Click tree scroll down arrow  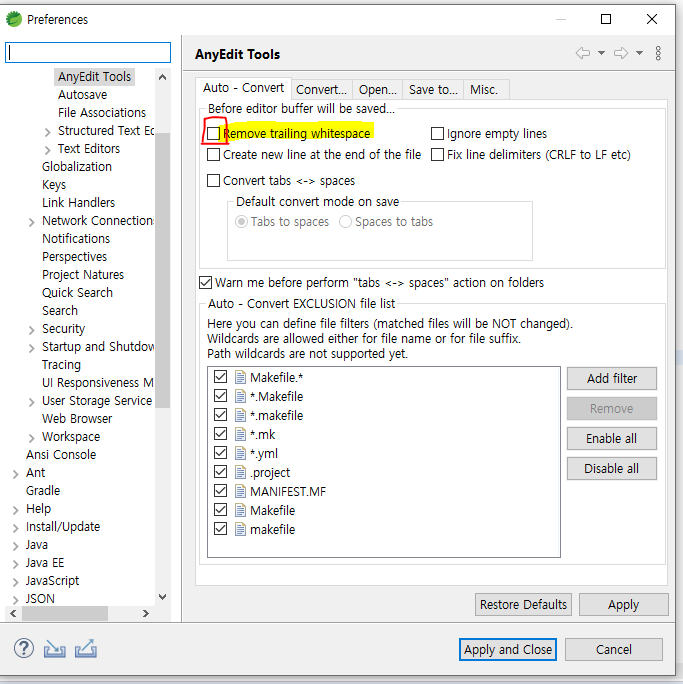click(x=162, y=597)
